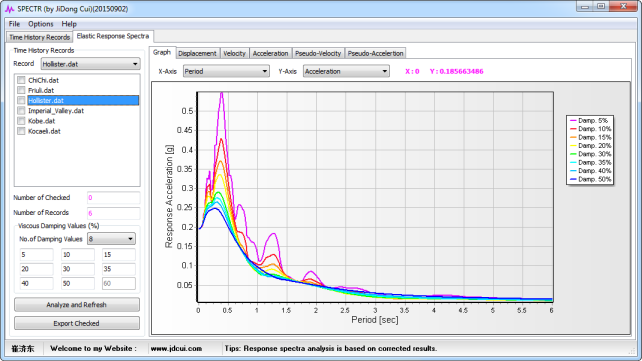Check the Imperial_Valley.dat checkbox
Screen dimensions: 642x361
click(x=21, y=111)
